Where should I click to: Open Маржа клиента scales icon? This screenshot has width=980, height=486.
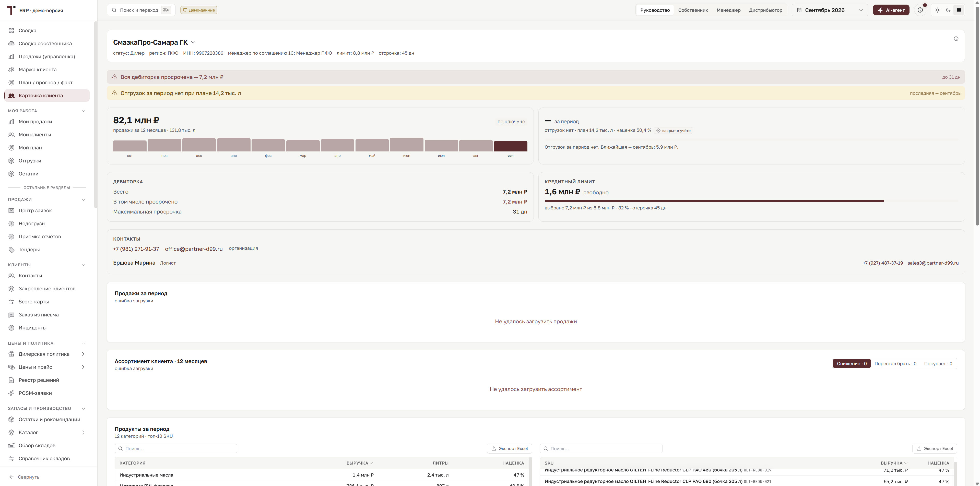tap(11, 69)
